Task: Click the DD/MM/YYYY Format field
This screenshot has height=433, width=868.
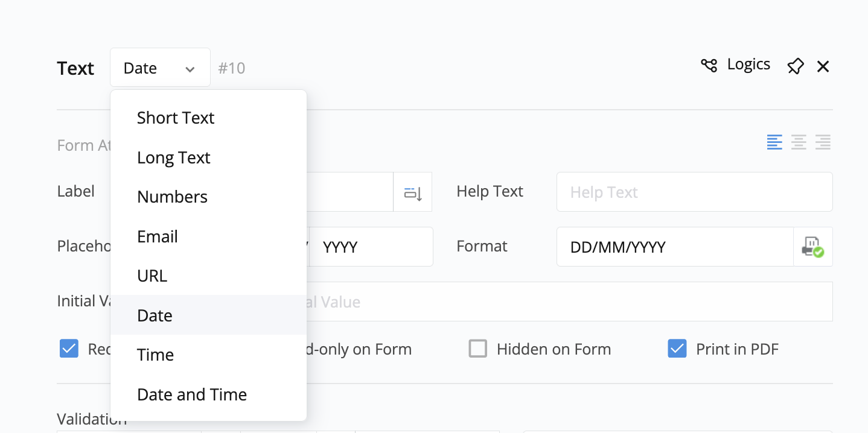Action: point(674,247)
